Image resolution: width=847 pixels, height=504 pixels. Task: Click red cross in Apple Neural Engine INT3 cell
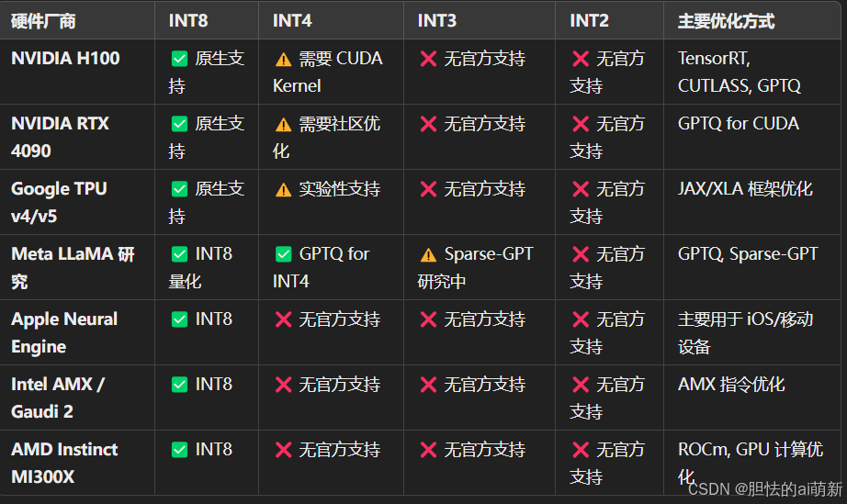pos(428,320)
